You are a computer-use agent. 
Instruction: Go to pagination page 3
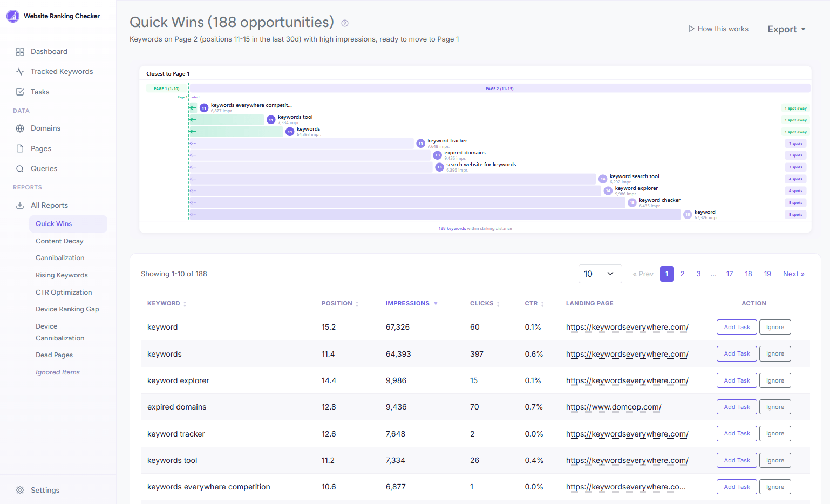[x=698, y=274]
